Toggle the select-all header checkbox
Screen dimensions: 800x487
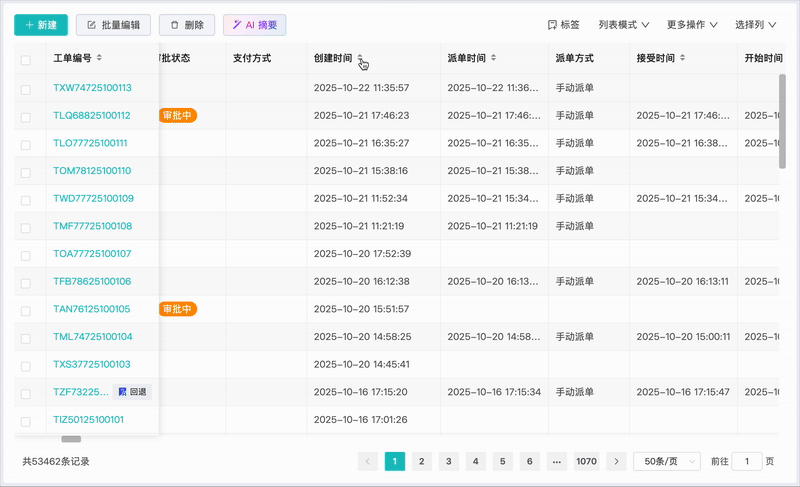[x=26, y=59]
